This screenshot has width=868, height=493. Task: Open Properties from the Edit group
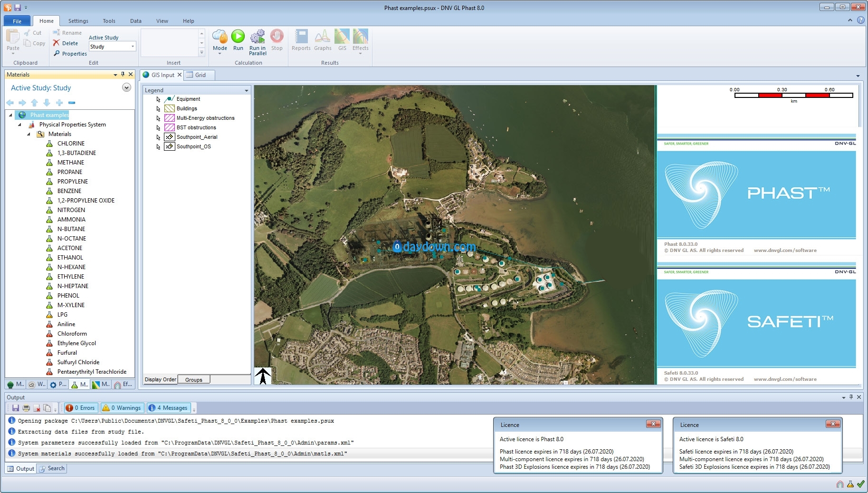point(70,54)
